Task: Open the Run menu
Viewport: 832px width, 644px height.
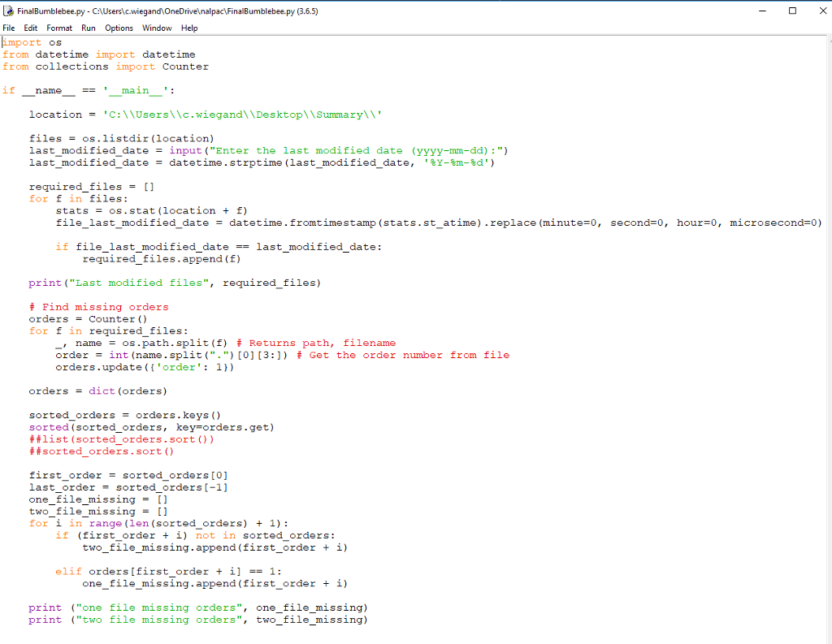Action: pyautogui.click(x=88, y=27)
